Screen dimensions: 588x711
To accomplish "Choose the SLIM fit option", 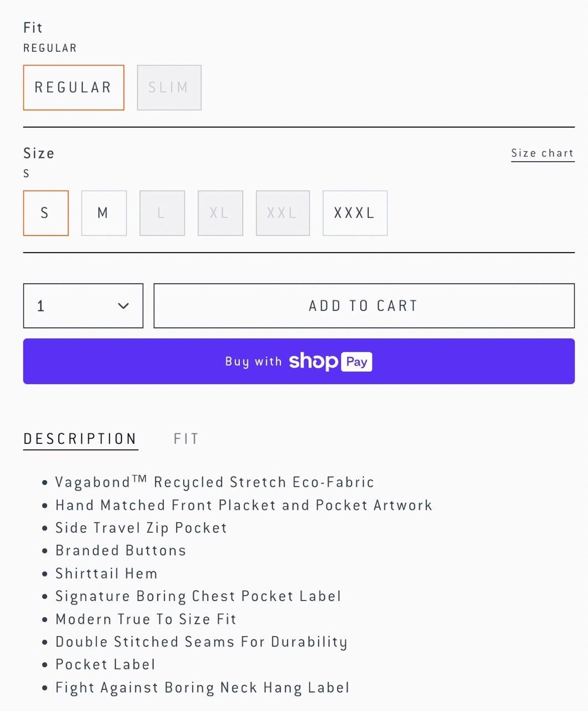I will click(169, 88).
